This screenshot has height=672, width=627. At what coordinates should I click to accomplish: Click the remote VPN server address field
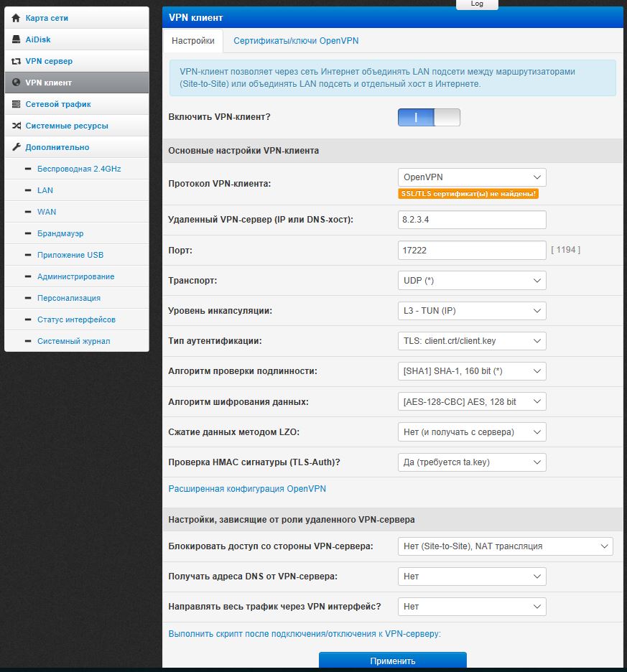point(472,220)
